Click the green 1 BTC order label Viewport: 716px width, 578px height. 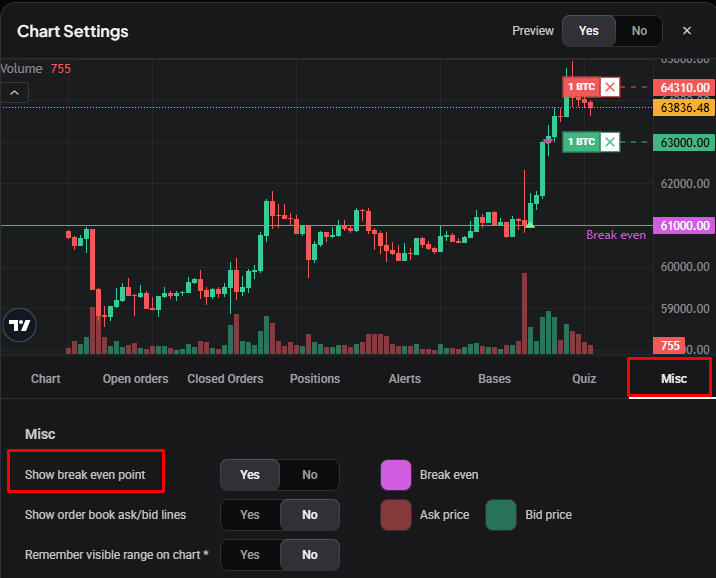tap(581, 142)
